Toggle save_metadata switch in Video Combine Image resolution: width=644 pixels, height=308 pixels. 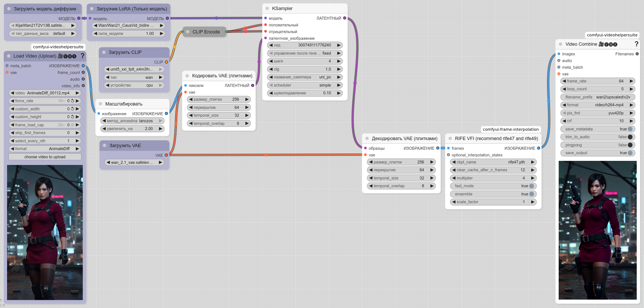point(630,129)
